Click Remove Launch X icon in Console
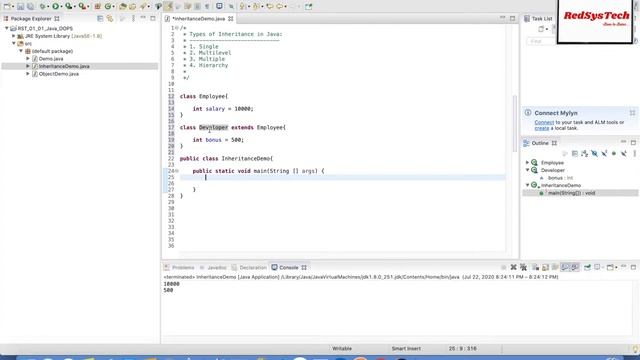640x360 pixels. [514, 267]
